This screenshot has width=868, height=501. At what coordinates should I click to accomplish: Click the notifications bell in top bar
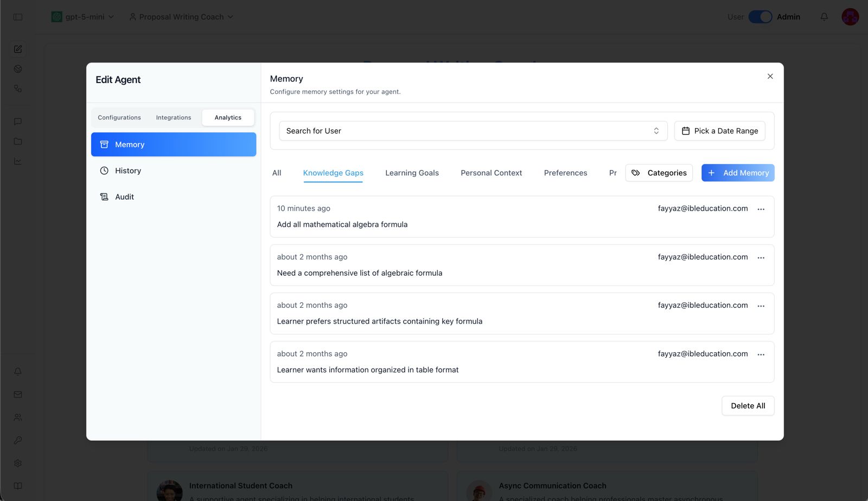(824, 17)
